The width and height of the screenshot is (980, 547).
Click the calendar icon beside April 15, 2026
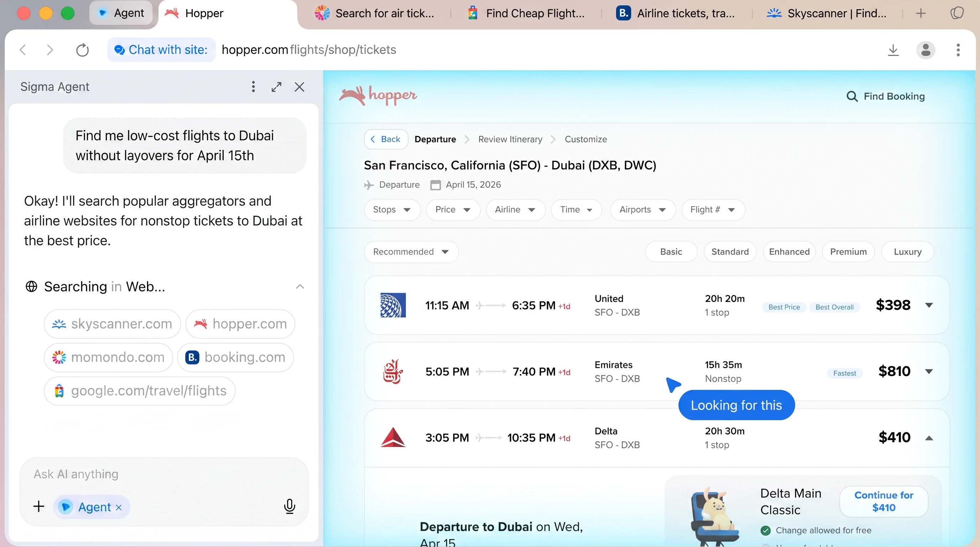tap(435, 185)
